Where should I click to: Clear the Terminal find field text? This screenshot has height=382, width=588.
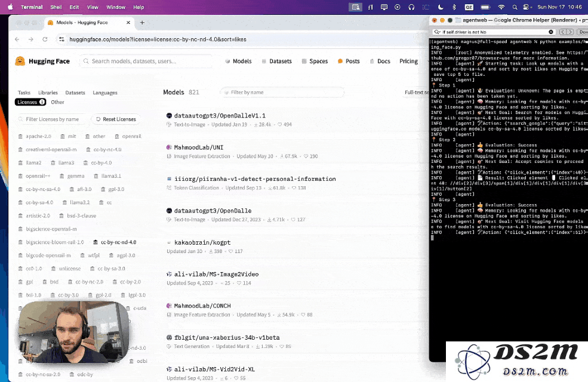point(551,32)
